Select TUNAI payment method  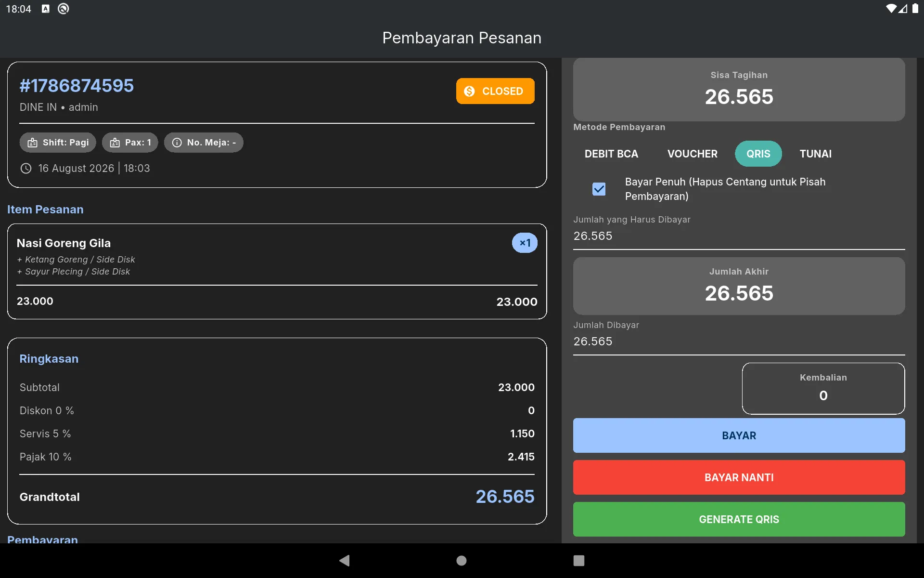click(815, 154)
